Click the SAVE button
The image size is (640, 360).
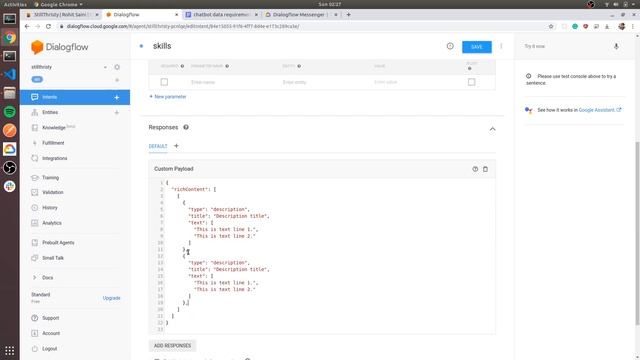pyautogui.click(x=477, y=47)
